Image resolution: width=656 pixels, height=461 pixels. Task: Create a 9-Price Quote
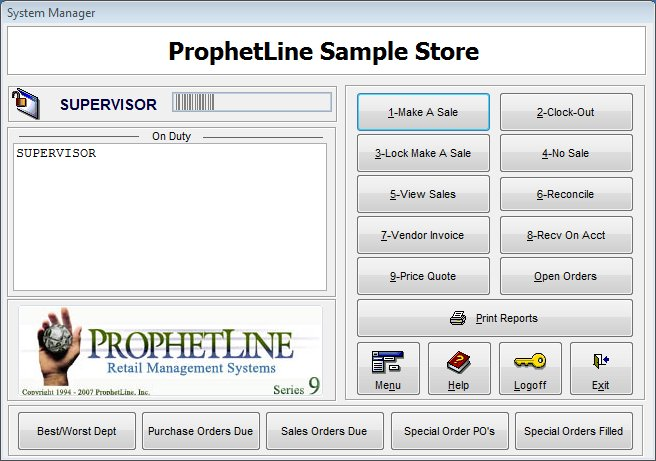423,276
